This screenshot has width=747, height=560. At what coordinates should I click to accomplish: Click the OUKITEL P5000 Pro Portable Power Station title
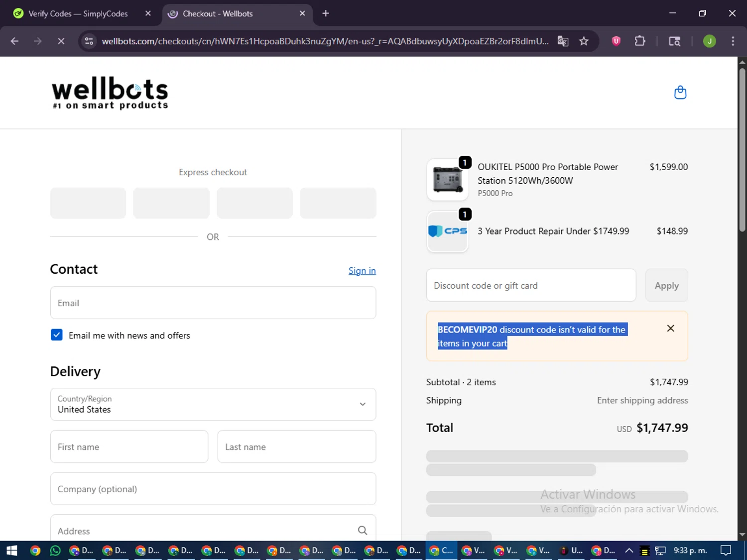(x=548, y=174)
